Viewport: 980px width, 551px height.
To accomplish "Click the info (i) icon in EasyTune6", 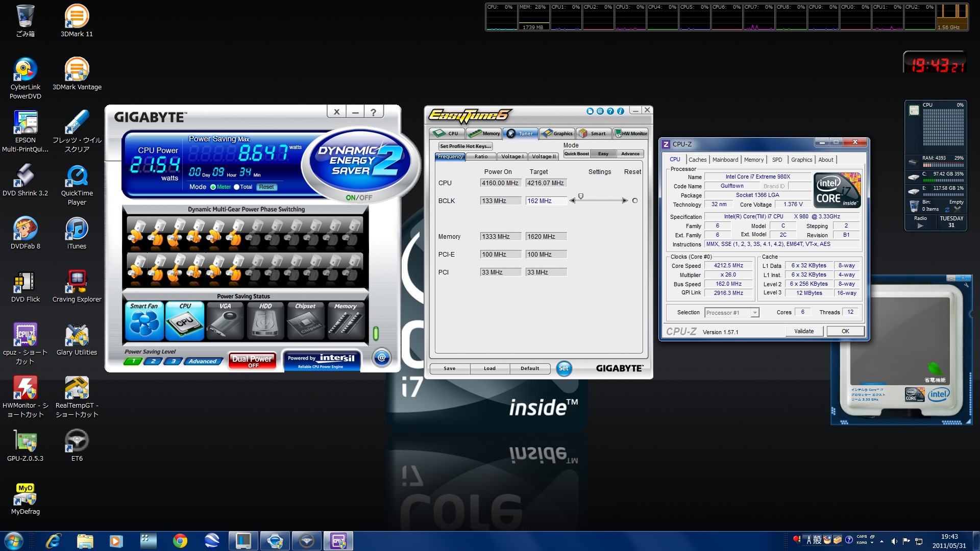I will [621, 111].
